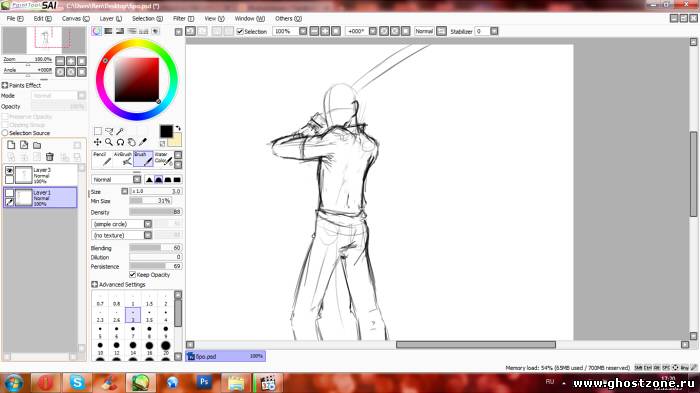This screenshot has height=393, width=700.
Task: Open the File menu
Action: coord(15,18)
